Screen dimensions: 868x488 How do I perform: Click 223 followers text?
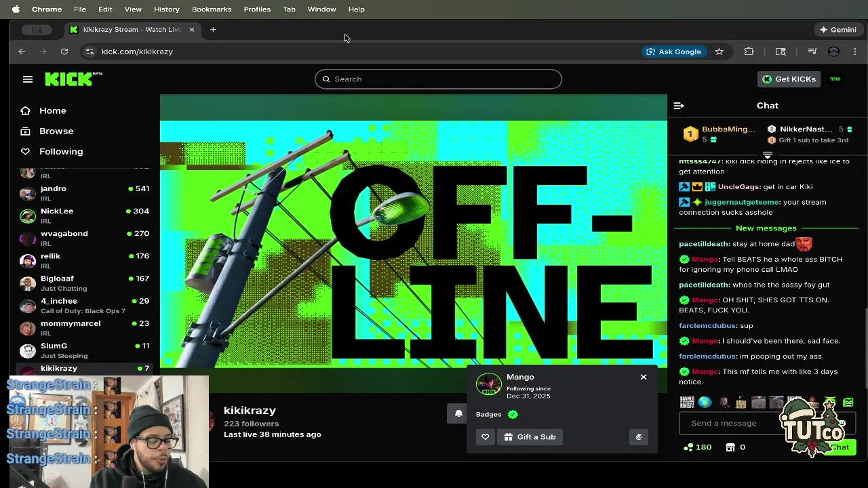click(x=251, y=424)
